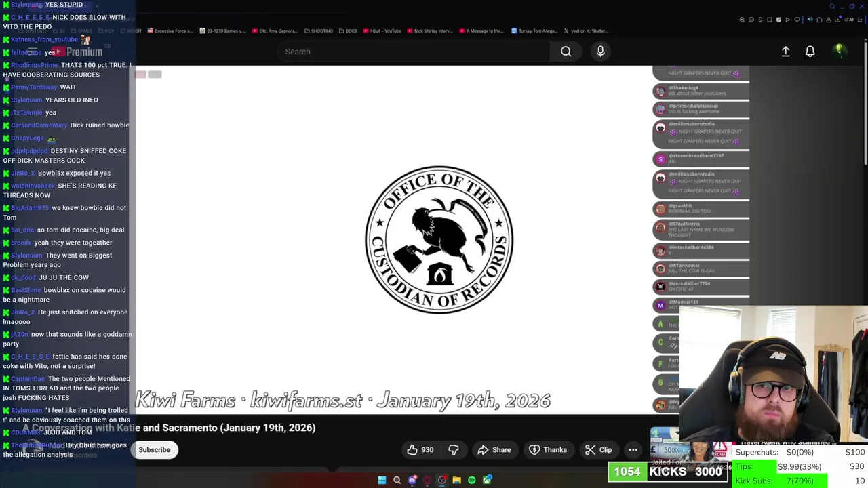Screen dimensions: 868x488
Task: Click the @stevenbroadbent3797 avatar icon
Action: pyautogui.click(x=660, y=159)
